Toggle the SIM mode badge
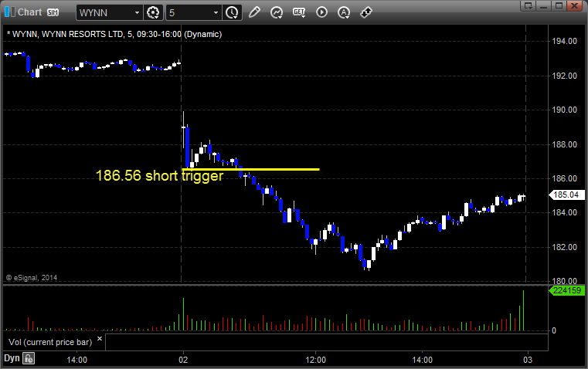This screenshot has height=369, width=588. pos(53,12)
